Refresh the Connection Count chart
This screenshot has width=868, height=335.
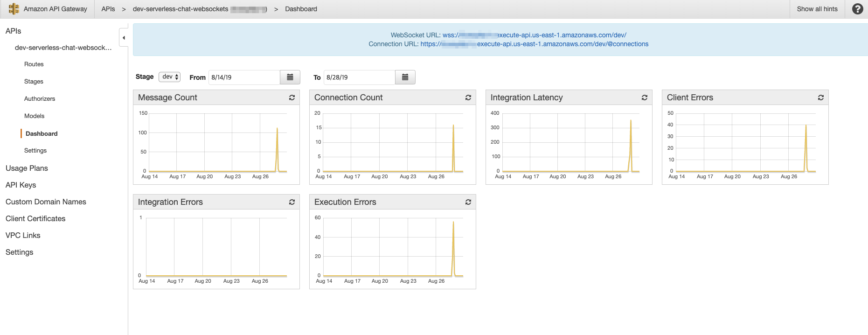click(x=468, y=98)
